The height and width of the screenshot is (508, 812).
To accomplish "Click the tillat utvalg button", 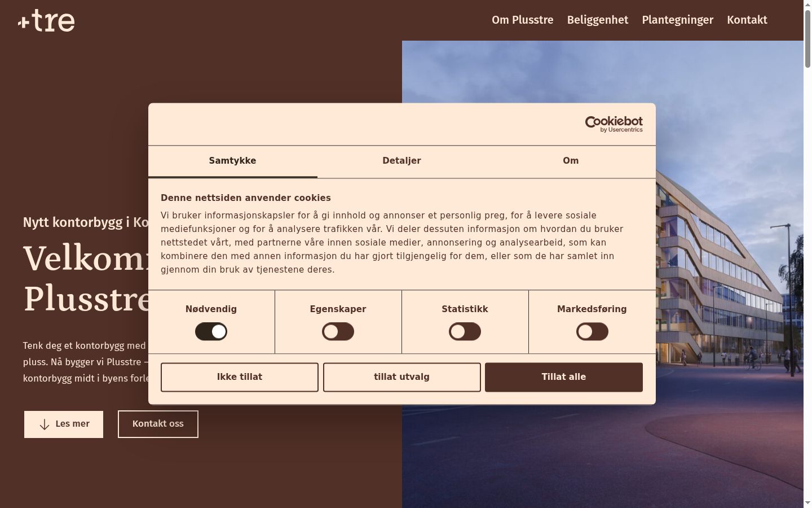I will 401,377.
